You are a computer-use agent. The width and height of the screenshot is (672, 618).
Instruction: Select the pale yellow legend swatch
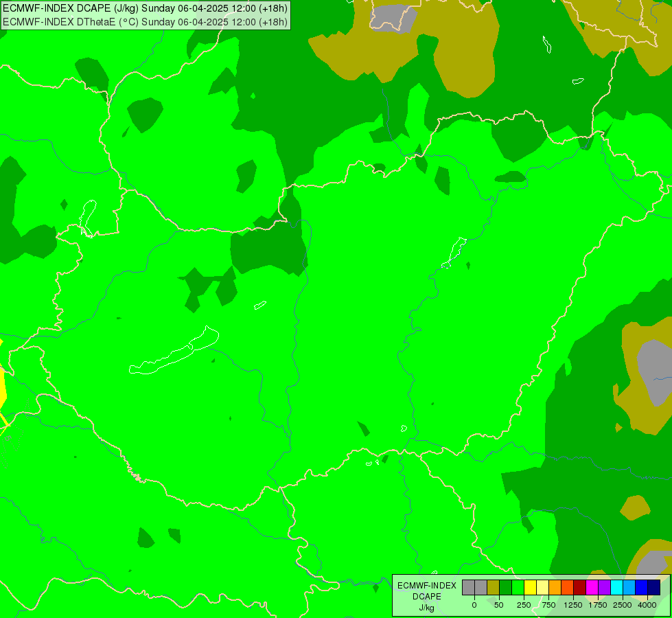543,588
